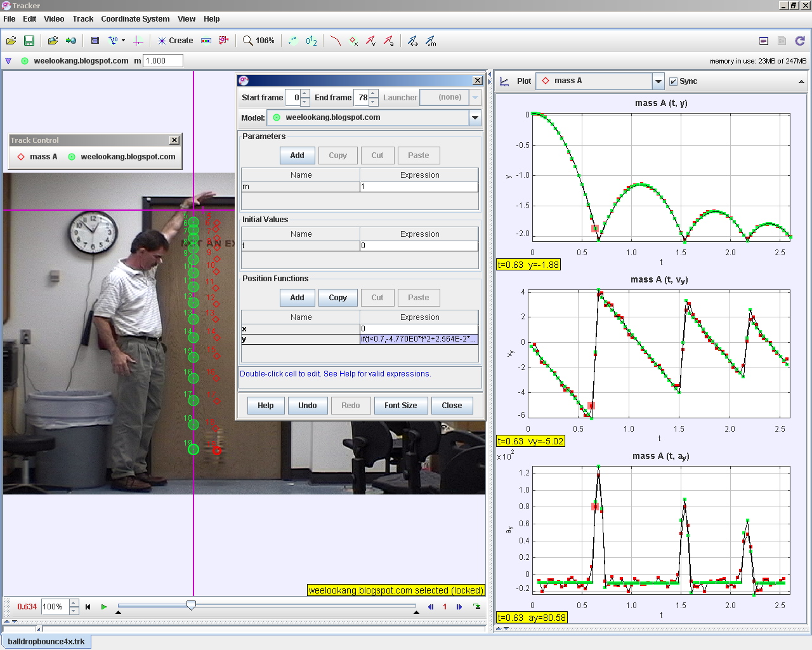Click the Save file icon
This screenshot has width=812, height=650.
29,41
